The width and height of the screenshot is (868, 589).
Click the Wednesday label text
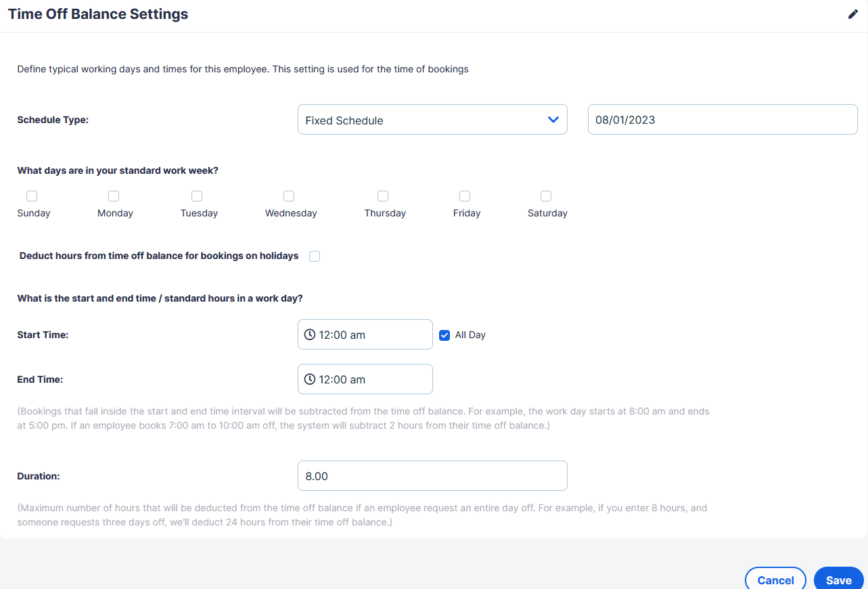point(291,213)
